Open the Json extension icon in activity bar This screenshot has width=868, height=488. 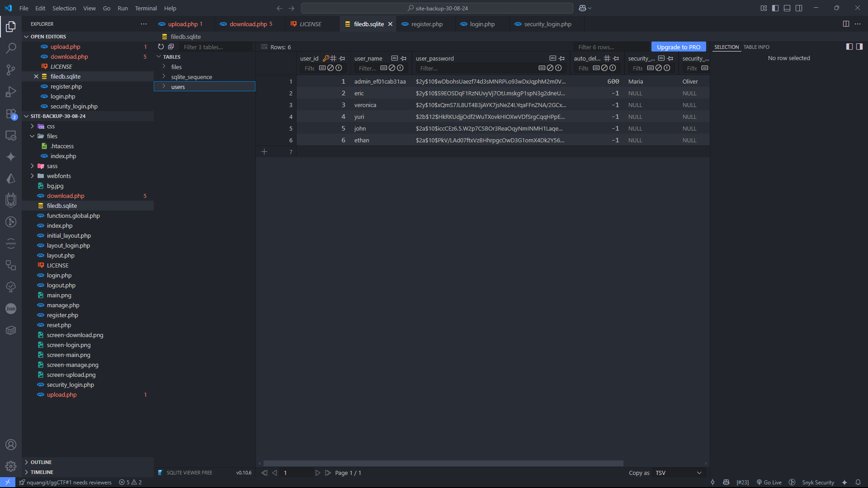click(x=11, y=309)
